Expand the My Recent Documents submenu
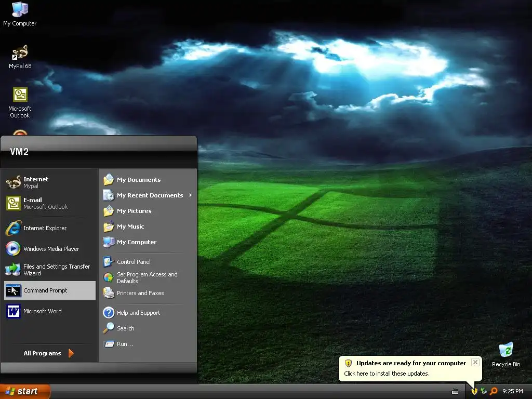532x399 pixels. 148,195
